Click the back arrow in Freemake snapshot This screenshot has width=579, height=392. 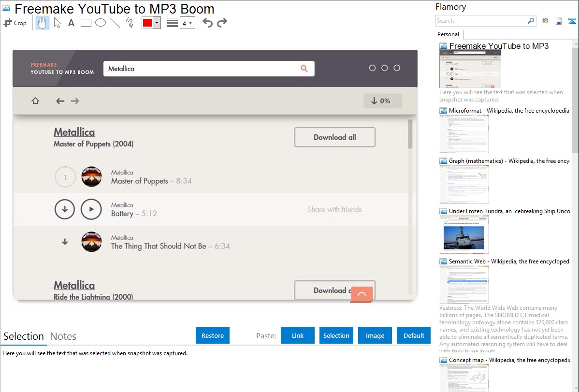(60, 101)
